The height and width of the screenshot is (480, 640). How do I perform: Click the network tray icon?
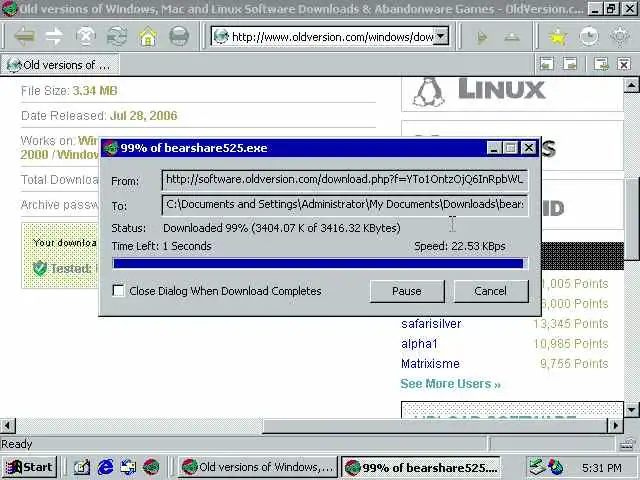tap(537, 467)
